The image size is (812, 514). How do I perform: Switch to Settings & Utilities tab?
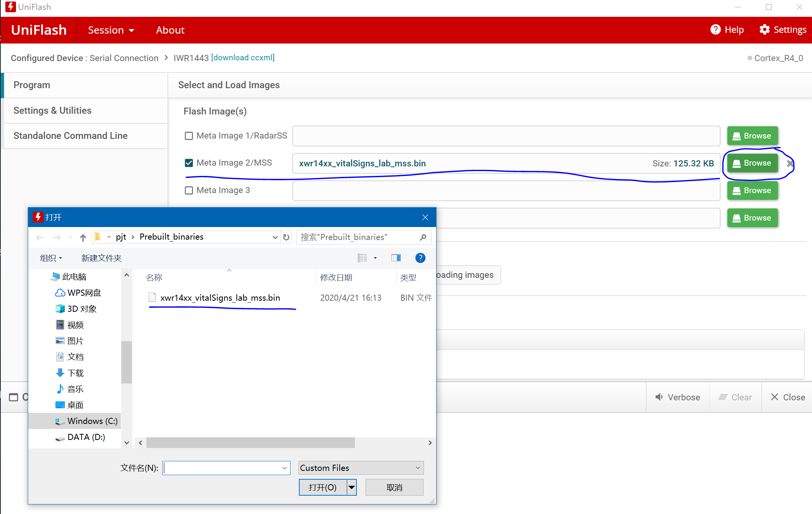(85, 111)
